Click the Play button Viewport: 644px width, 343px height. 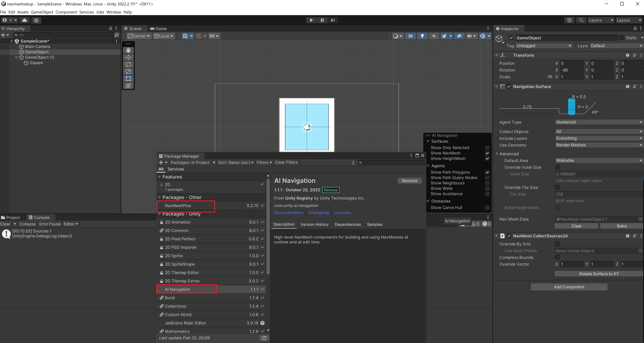311,20
